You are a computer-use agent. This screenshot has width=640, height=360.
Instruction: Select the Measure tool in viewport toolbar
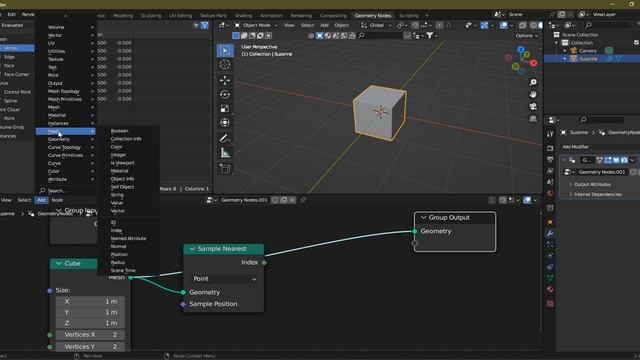pos(225,153)
